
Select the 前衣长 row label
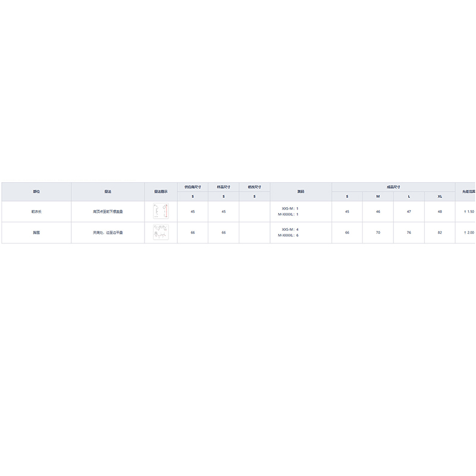[36, 212]
